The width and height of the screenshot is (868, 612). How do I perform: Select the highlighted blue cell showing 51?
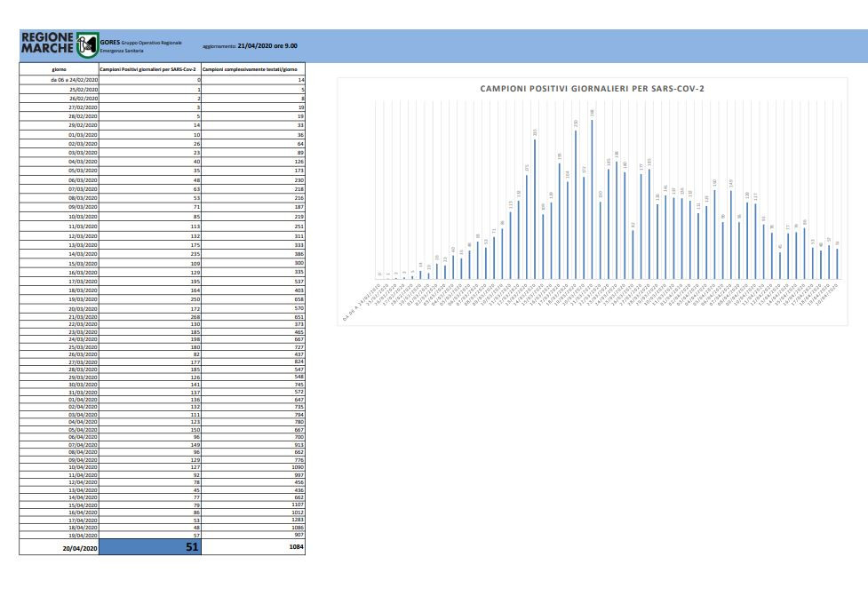pyautogui.click(x=150, y=548)
